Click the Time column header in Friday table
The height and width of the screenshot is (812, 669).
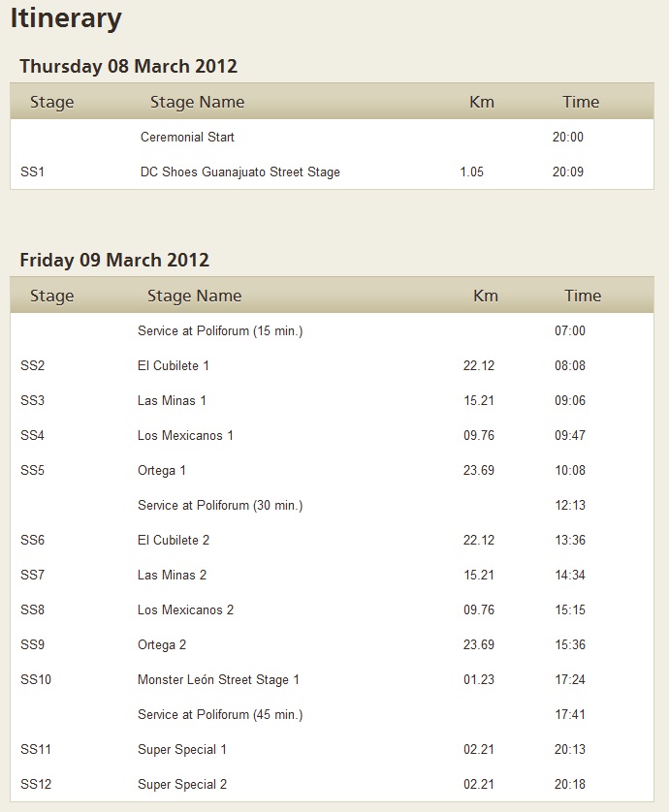coord(583,296)
